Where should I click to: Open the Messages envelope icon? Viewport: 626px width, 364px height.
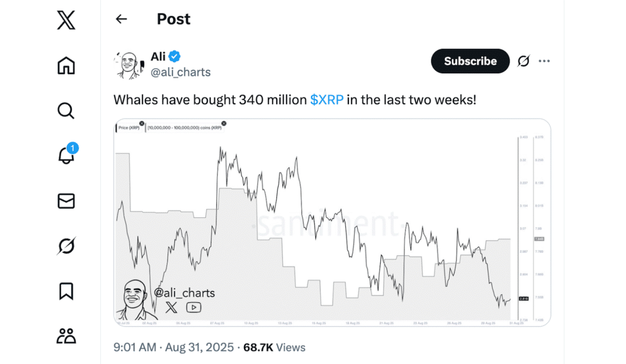[x=66, y=201]
